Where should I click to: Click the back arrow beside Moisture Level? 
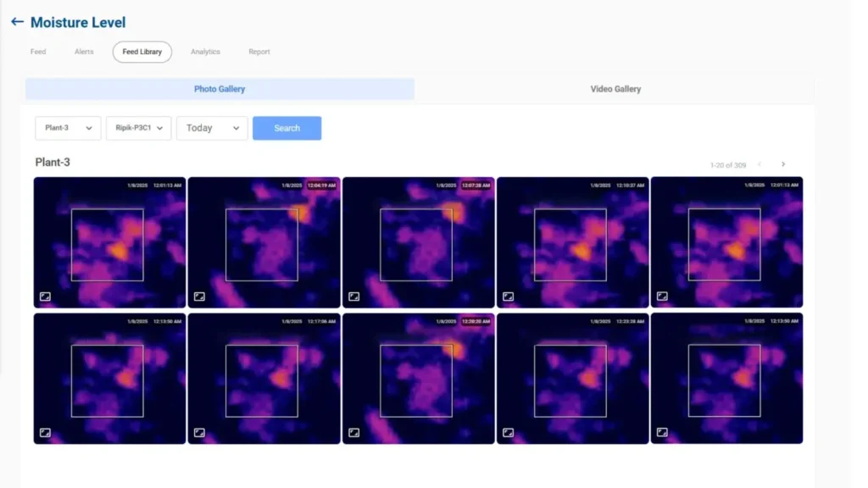[x=17, y=22]
